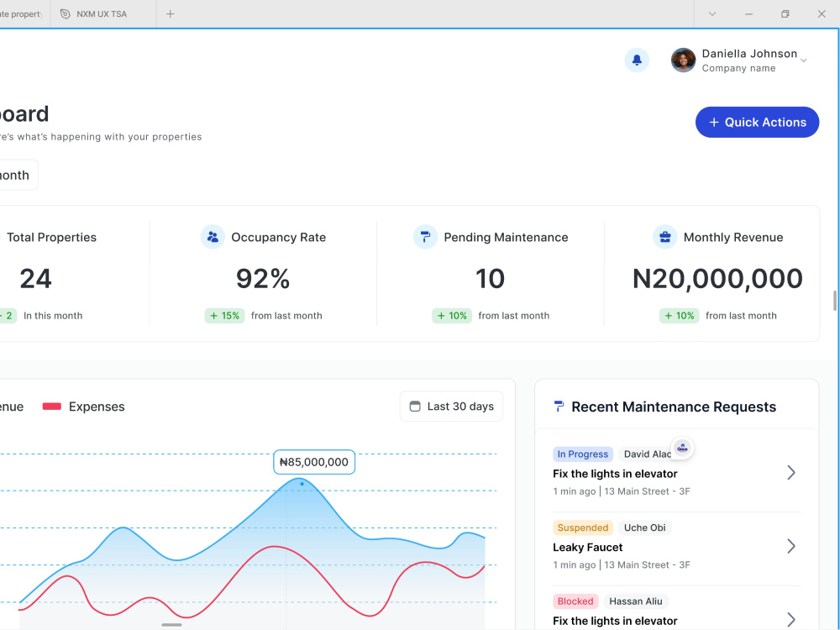Image resolution: width=840 pixels, height=630 pixels.
Task: Click the David assignee tag
Action: [646, 454]
